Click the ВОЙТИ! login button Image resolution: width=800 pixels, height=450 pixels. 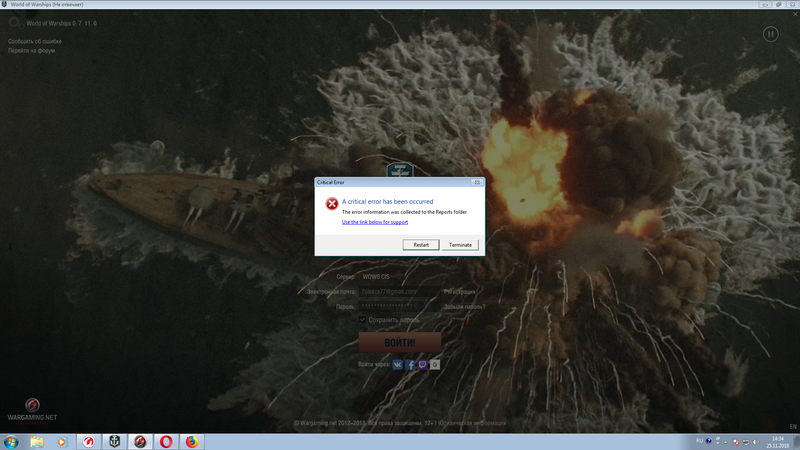400,342
